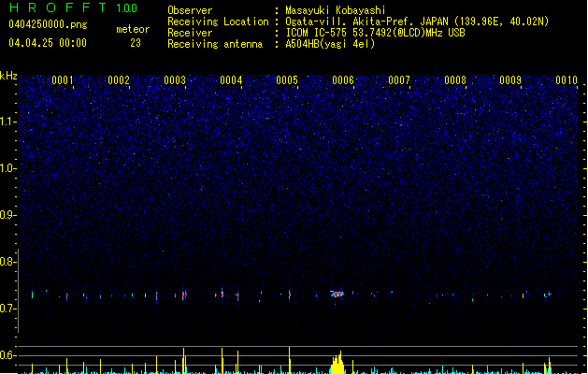Click the large meteor echo blob near 0006
The height and width of the screenshot is (374, 588).
(337, 294)
